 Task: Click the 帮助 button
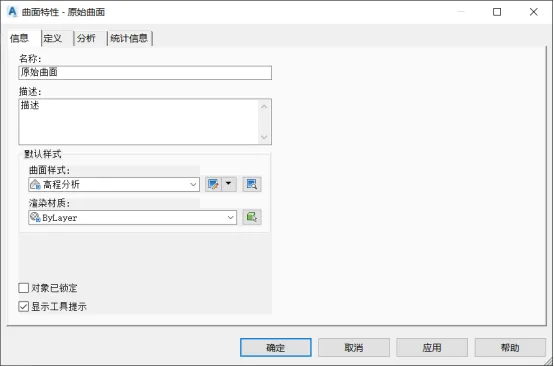coord(510,348)
